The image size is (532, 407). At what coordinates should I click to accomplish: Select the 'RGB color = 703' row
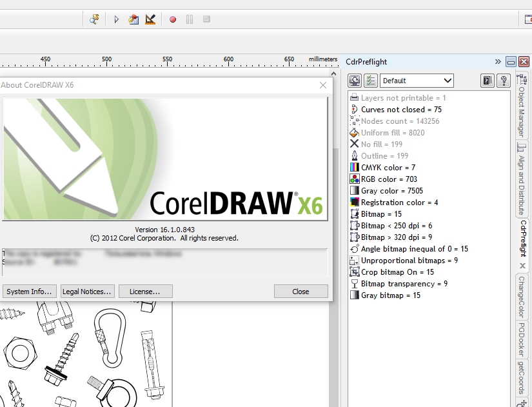click(429, 179)
